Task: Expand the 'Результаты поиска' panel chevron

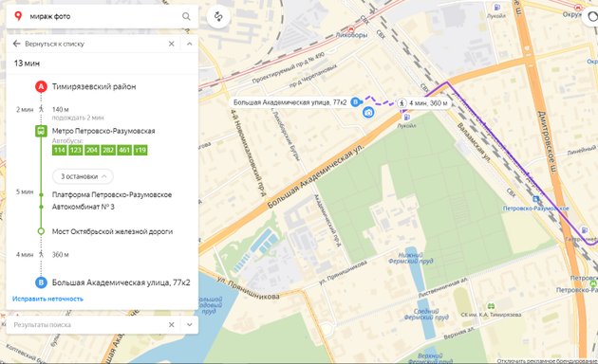Action: pos(190,325)
